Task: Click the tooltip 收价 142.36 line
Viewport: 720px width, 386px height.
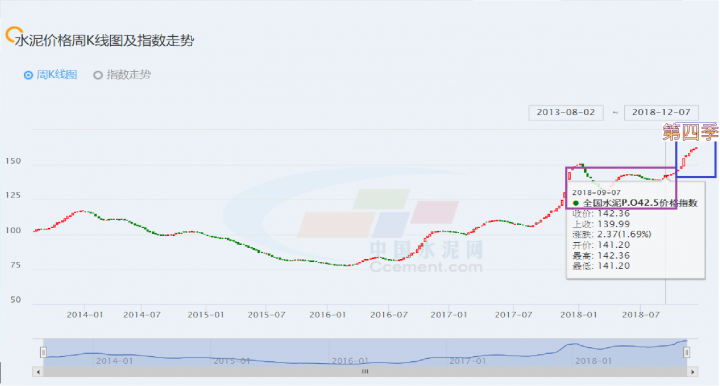Action: tap(601, 213)
